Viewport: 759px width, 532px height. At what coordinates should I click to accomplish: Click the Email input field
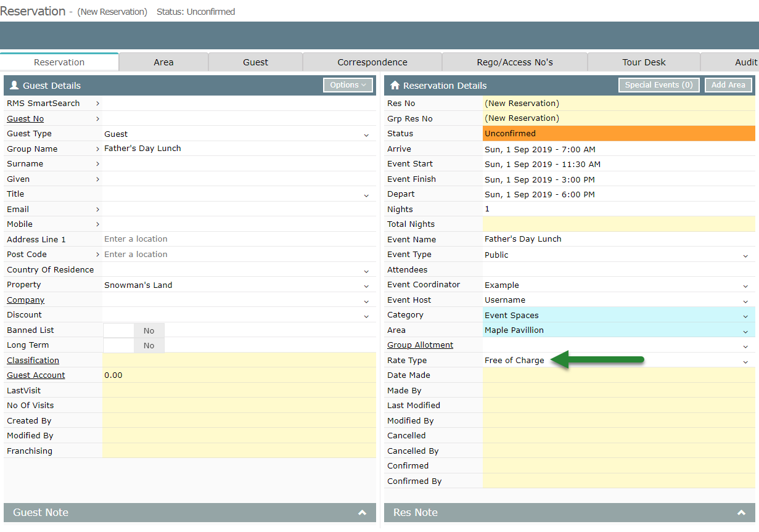[x=239, y=210]
